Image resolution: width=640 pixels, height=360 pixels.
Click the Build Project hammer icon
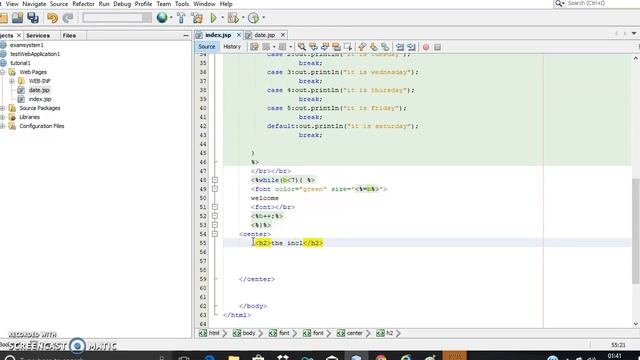(181, 18)
